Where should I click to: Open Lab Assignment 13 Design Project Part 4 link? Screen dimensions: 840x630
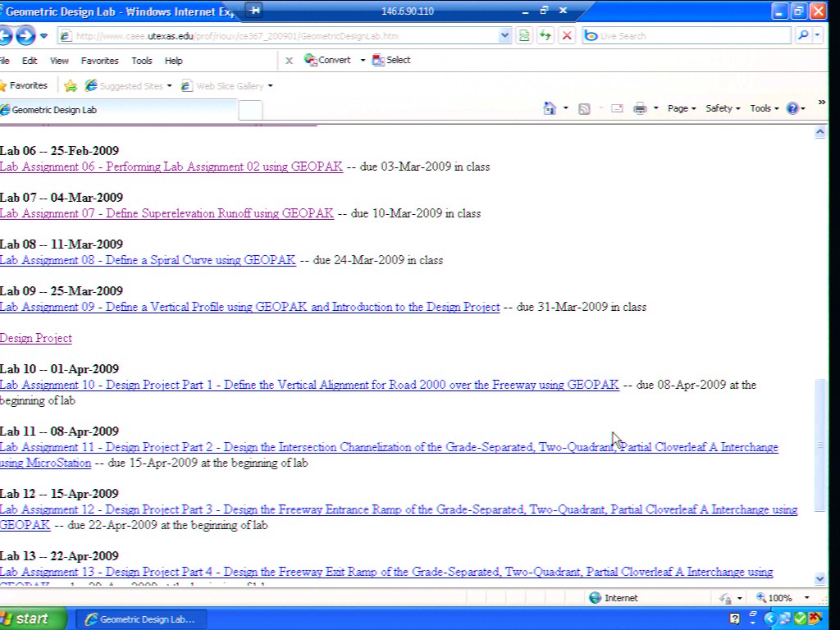[386, 572]
